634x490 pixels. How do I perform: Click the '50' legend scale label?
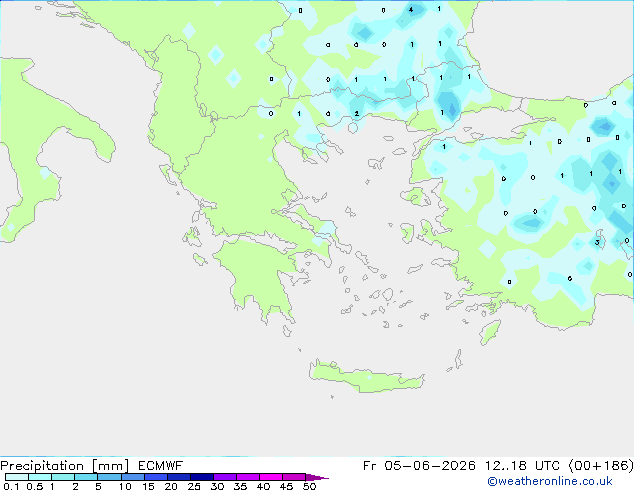tap(309, 486)
